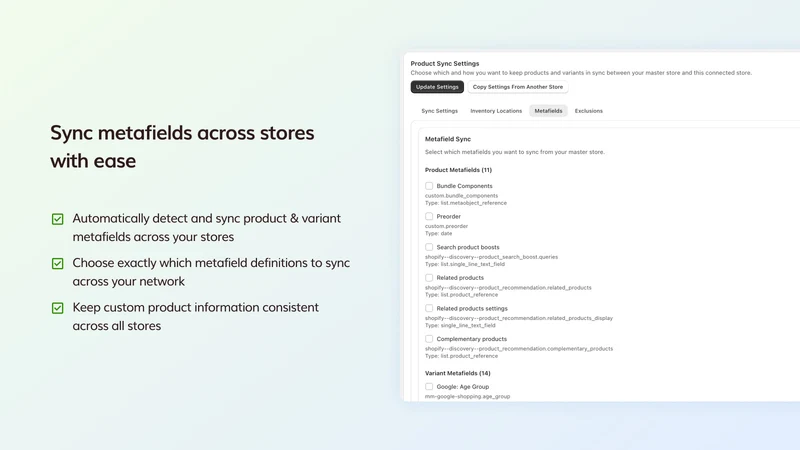Screen dimensions: 800x450
Task: Click Product Metafields (11) label
Action: pos(458,170)
